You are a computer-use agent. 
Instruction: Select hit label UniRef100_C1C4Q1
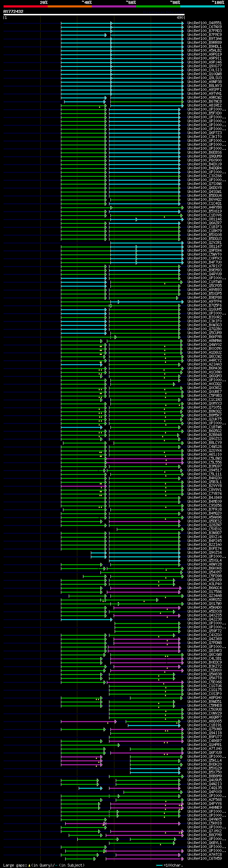(204, 203)
